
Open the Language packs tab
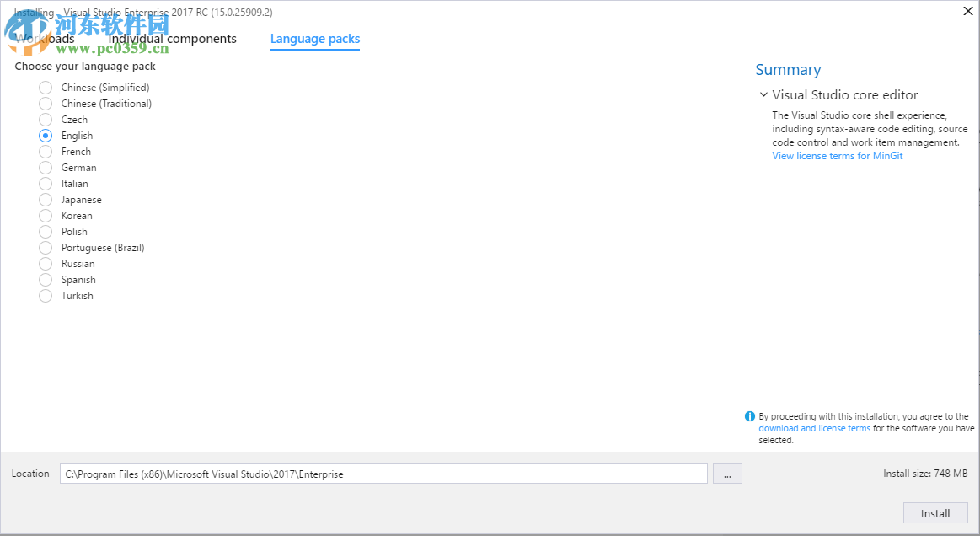[x=315, y=39]
